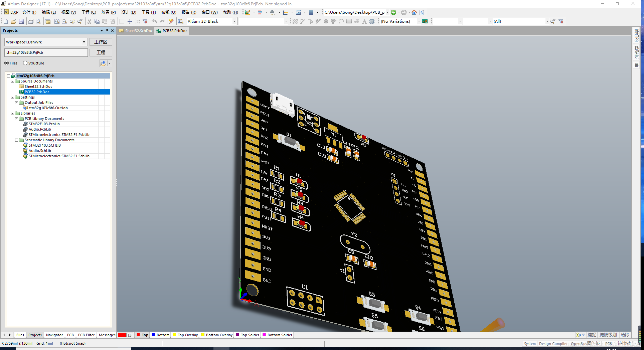Screen dimensions: 644x350
Task: Click the green Back navigation arrow
Action: (x=393, y=12)
